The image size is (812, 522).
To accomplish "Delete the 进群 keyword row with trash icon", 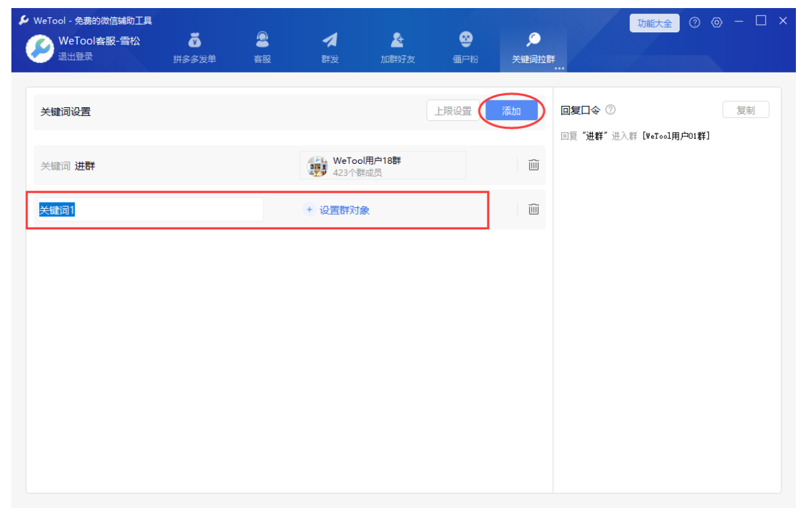I will point(534,164).
